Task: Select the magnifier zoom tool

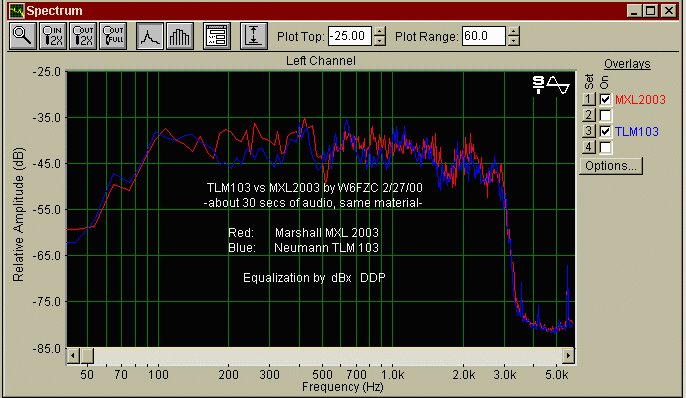Action: tap(23, 36)
